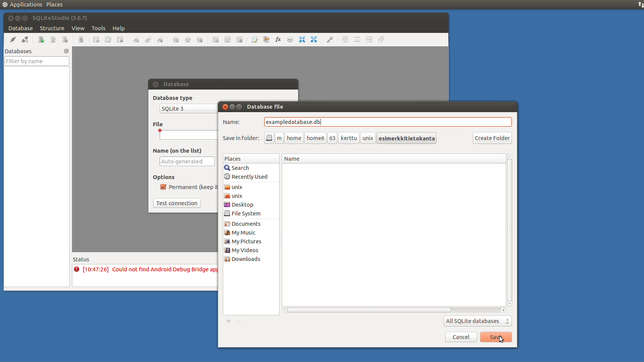Click the Create index toolbar icon
The image size is (644, 362).
click(136, 39)
